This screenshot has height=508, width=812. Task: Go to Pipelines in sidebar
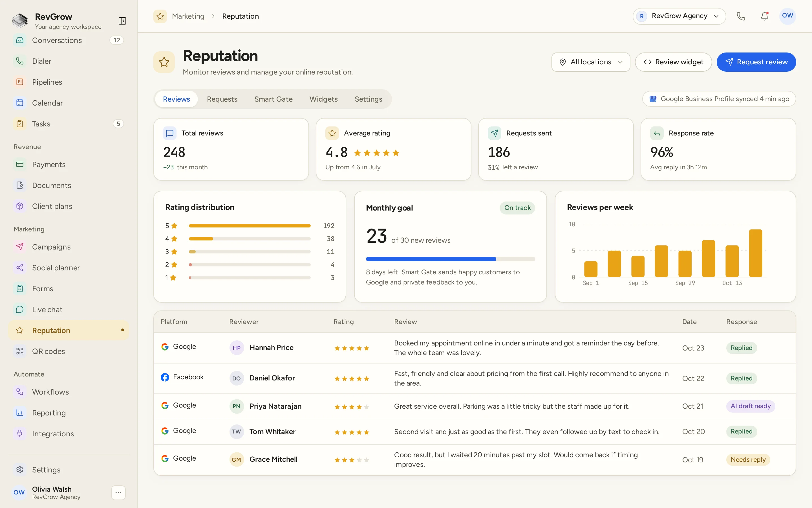coord(69,82)
